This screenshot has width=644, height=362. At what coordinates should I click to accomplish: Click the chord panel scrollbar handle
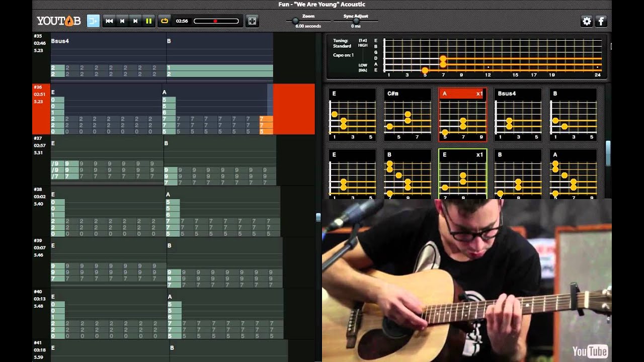click(608, 153)
